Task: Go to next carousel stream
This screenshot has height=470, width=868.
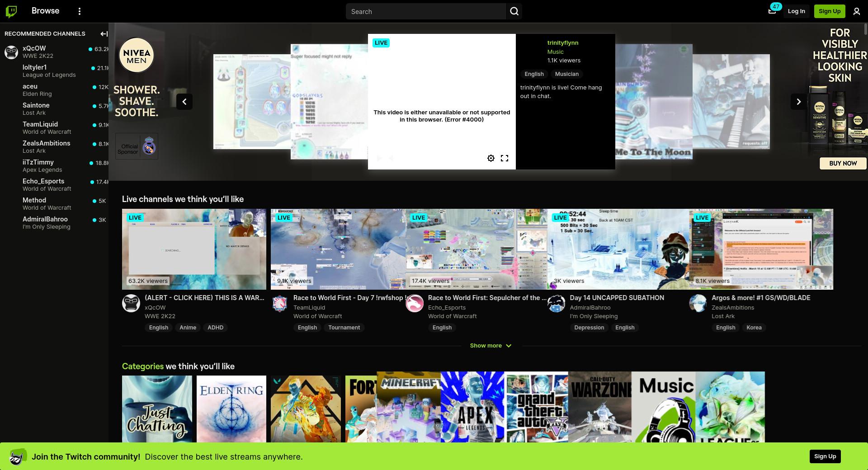Action: (x=798, y=102)
